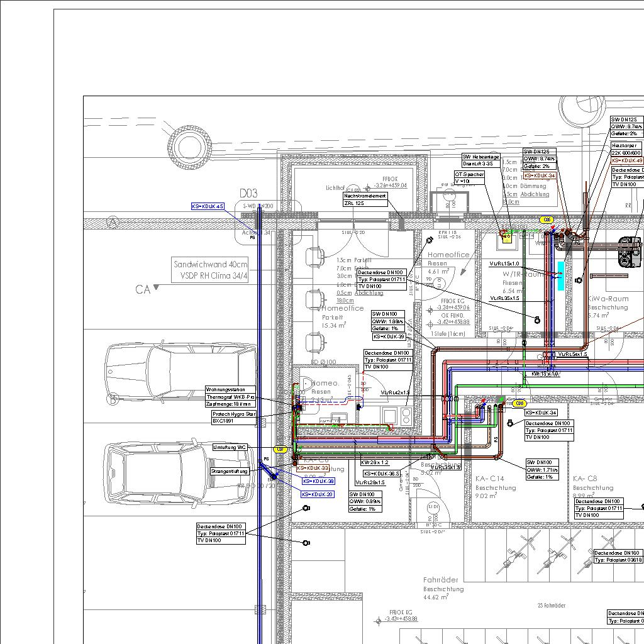Click the yellow C05 riser marker
This screenshot has width=644, height=644.
pyautogui.click(x=547, y=219)
